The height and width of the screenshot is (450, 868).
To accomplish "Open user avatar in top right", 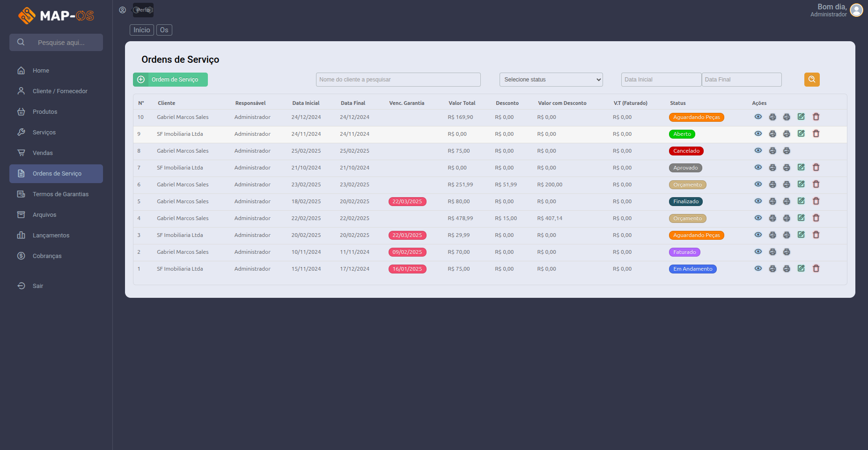I will (856, 10).
